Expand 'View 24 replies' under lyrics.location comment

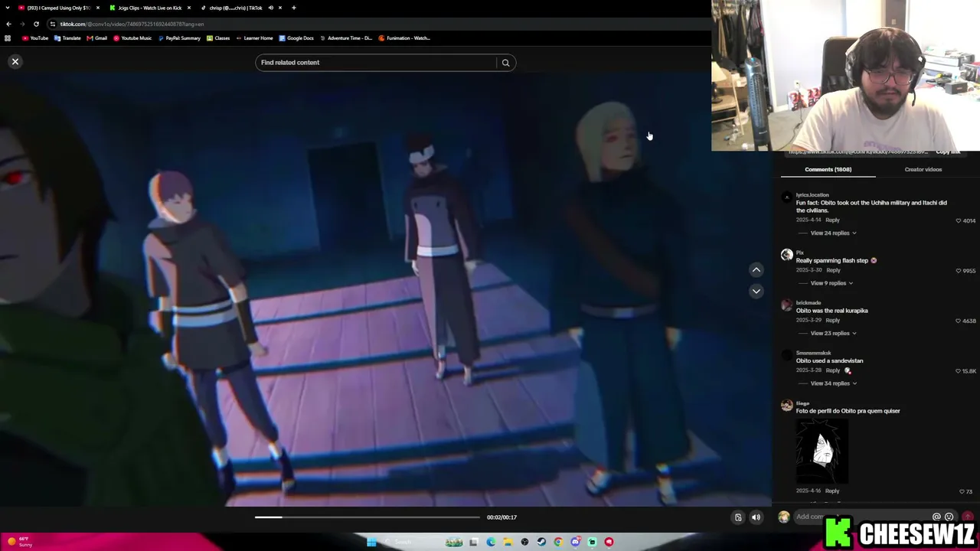click(833, 233)
